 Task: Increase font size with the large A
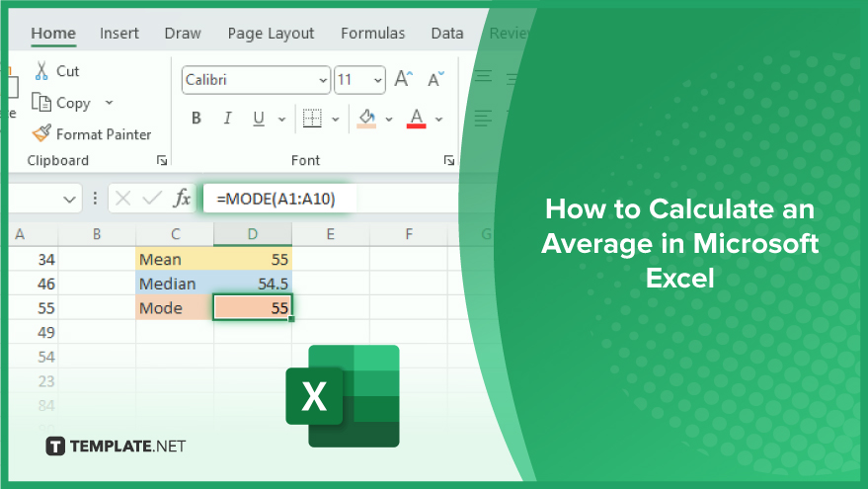[404, 79]
